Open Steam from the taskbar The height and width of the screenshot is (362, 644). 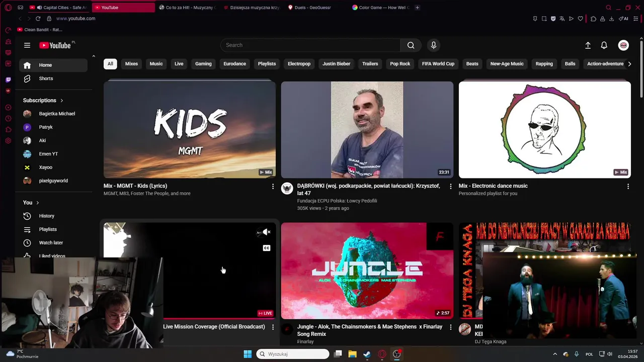tap(367, 354)
